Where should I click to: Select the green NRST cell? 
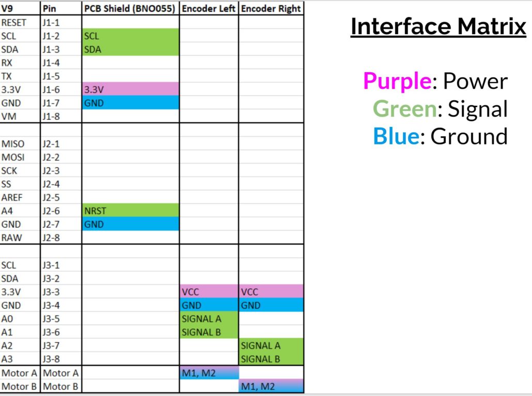[130, 211]
